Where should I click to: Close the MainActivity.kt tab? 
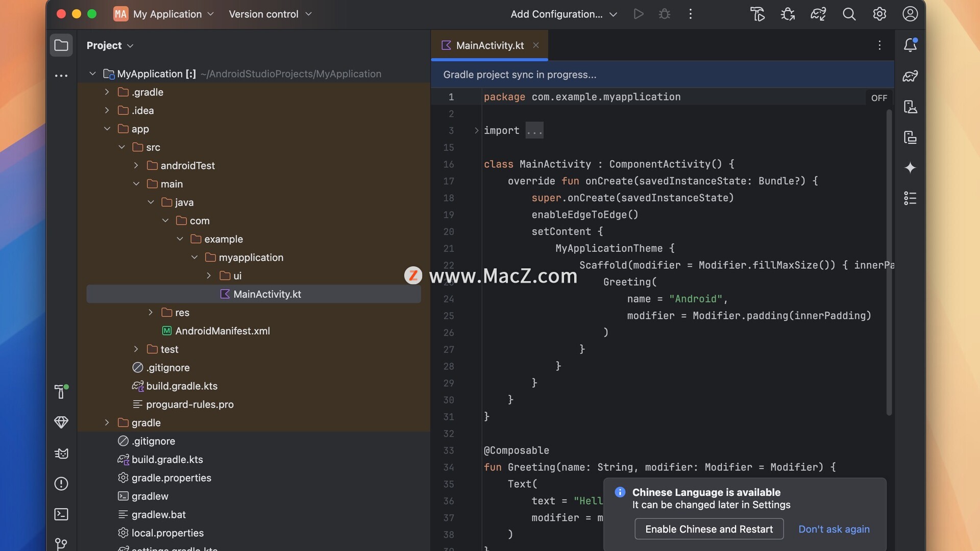(536, 45)
